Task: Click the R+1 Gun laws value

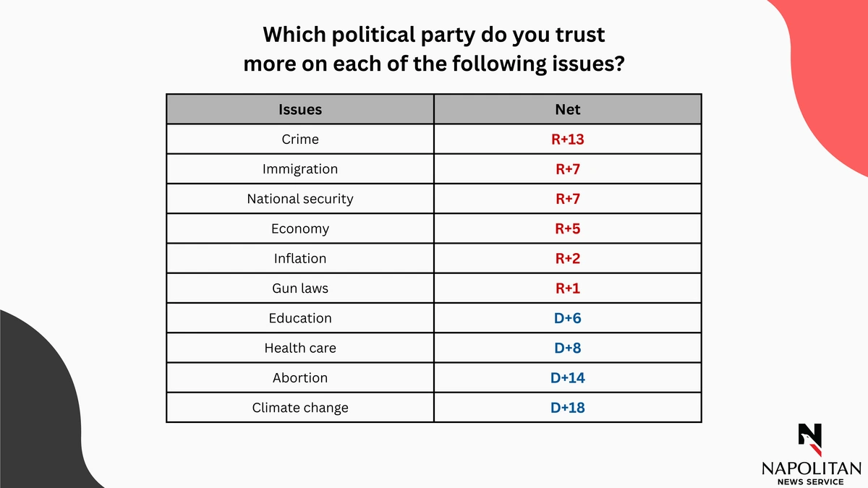Action: pyautogui.click(x=568, y=288)
